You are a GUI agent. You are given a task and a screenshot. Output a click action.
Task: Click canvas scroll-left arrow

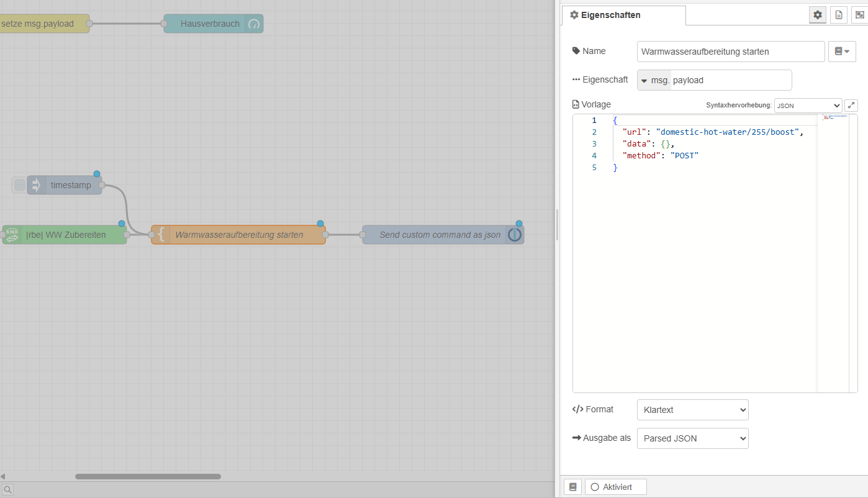click(2, 477)
